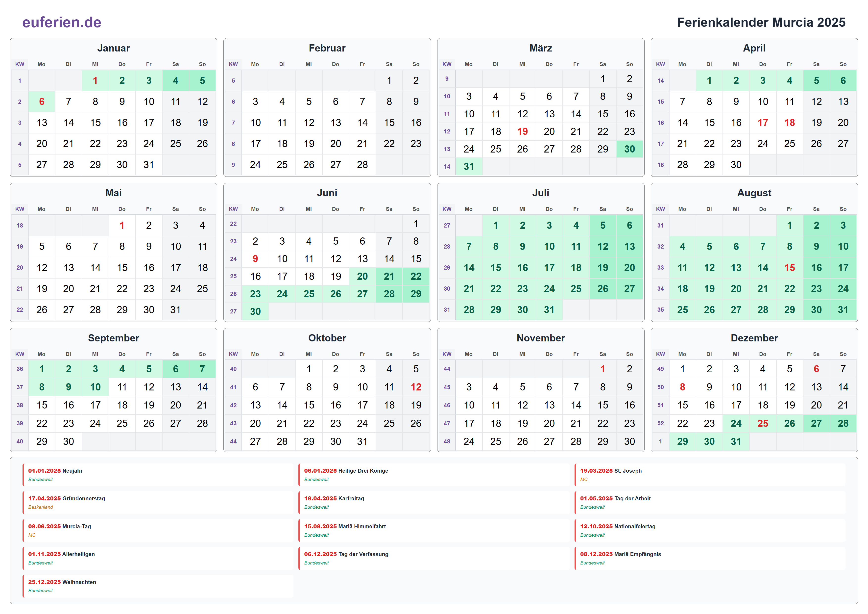868x614 pixels.
Task: Select the März month heading
Action: coord(541,48)
